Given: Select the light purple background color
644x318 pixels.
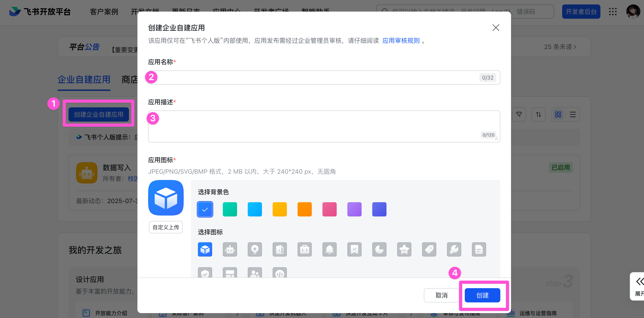Looking at the screenshot, I should 354,209.
